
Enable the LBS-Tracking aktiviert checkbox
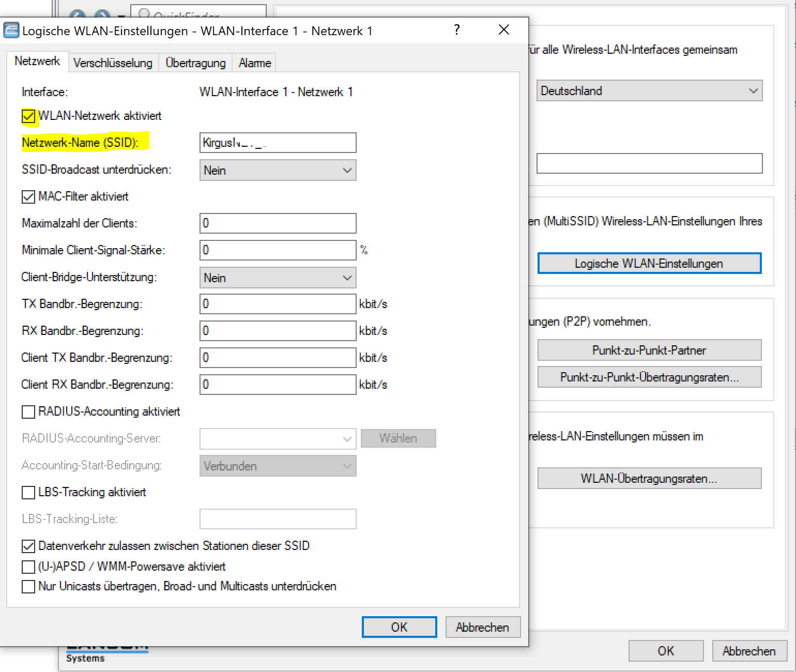point(28,493)
